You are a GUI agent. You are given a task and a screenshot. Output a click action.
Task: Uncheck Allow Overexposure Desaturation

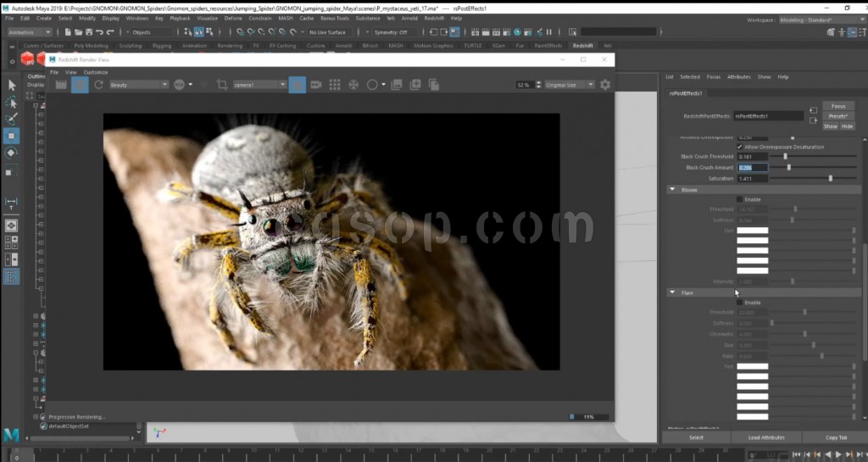(739, 147)
